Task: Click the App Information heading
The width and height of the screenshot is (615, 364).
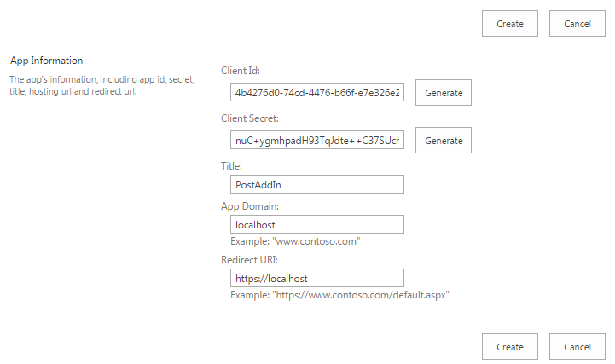Action: tap(46, 61)
